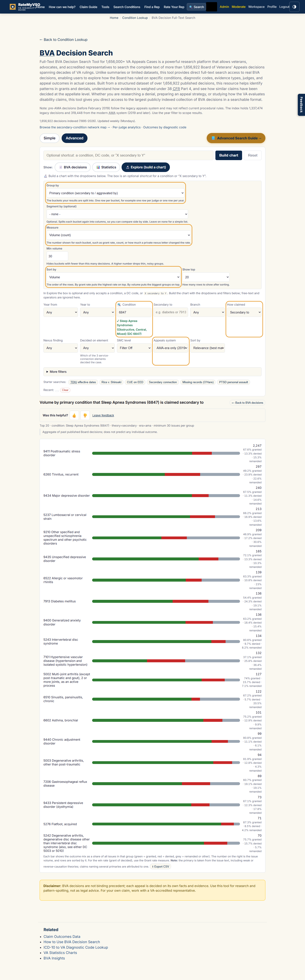305x980 pixels.
Task: Show BVA decisions results view
Action: [x=73, y=167]
